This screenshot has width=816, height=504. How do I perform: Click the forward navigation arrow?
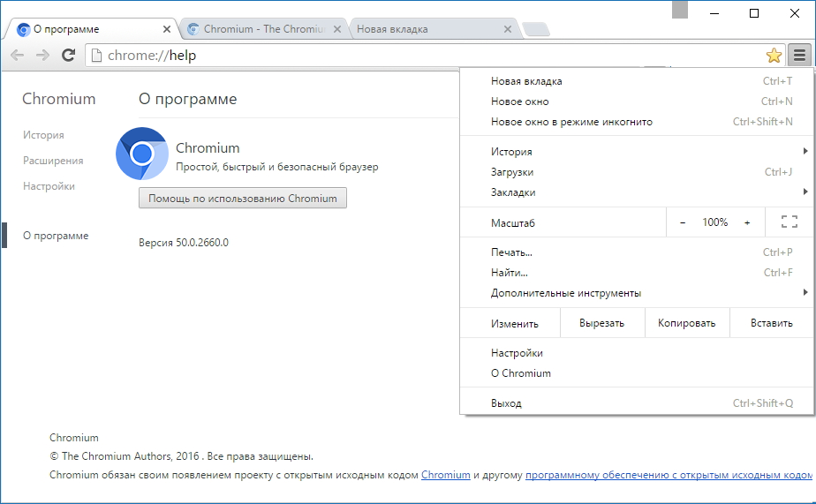[42, 55]
